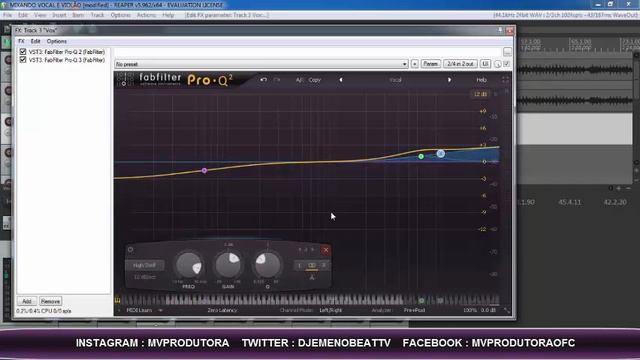Image resolution: width=640 pixels, height=360 pixels.
Task: Toggle the band power bypass icon
Action: [131, 250]
